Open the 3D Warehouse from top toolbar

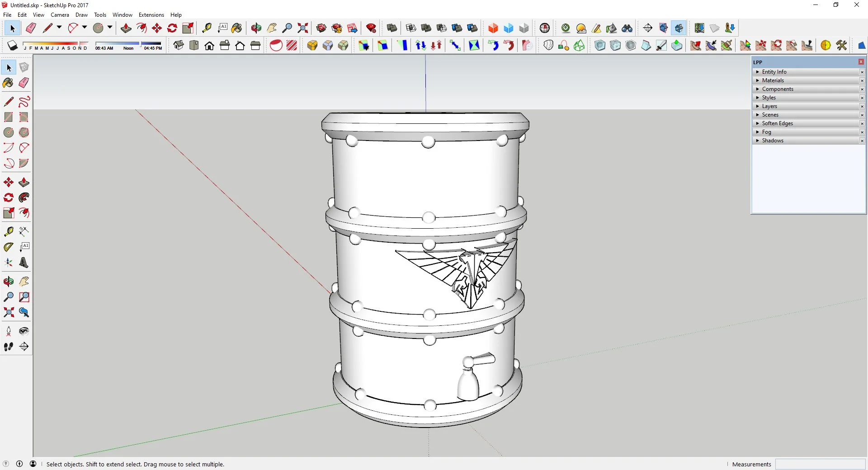(x=321, y=28)
